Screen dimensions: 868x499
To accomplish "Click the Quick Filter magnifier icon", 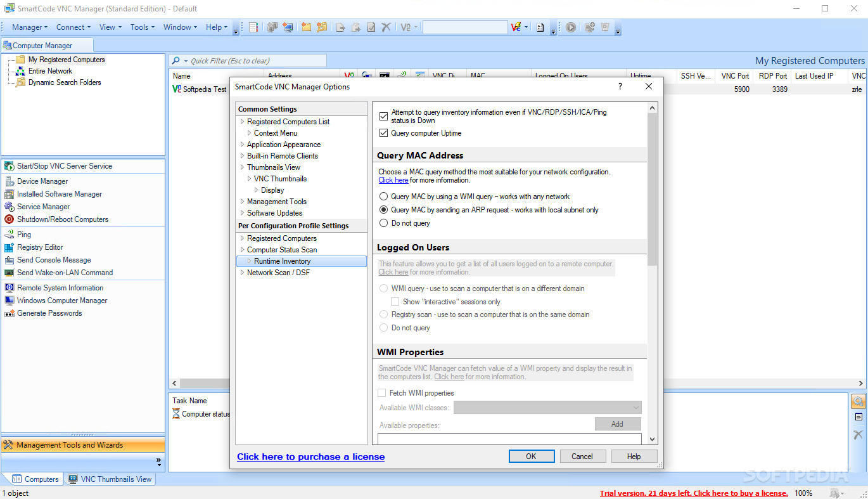I will [x=176, y=61].
